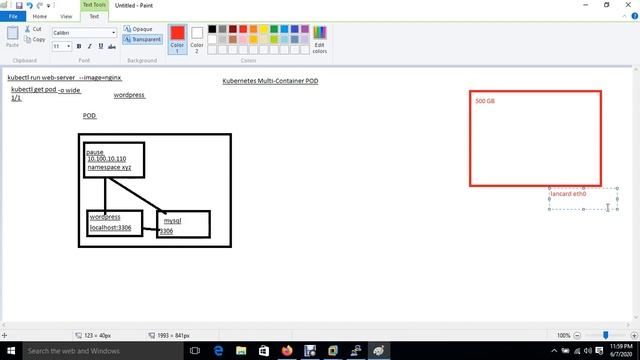Pick the green color swatch
640x360 pixels.
coord(274,29)
